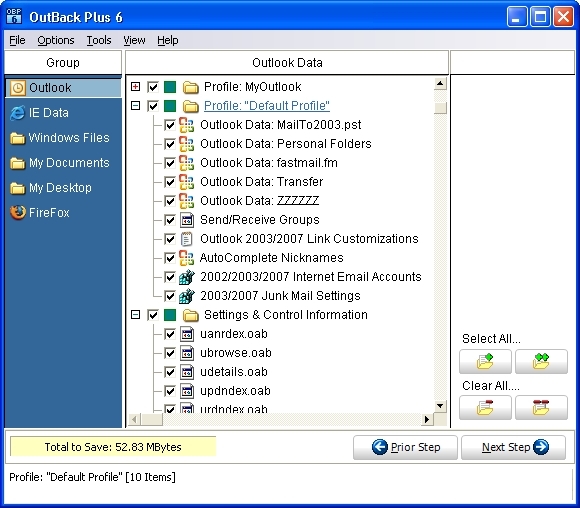The image size is (580, 508).
Task: Click the vertical scrollbar up arrow
Action: click(x=440, y=83)
